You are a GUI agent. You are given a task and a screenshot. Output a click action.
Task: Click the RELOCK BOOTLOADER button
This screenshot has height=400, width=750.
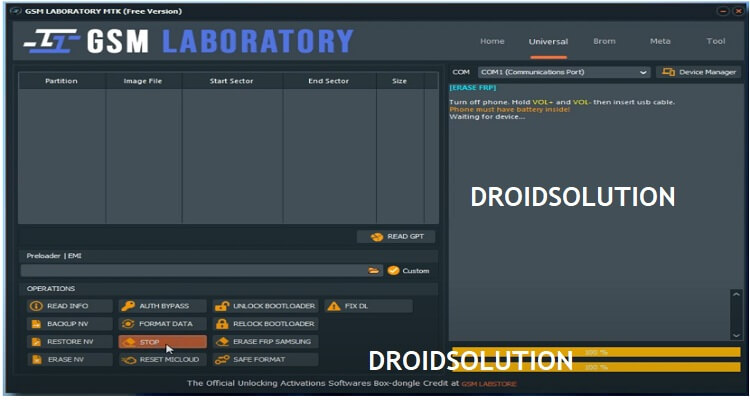point(265,324)
